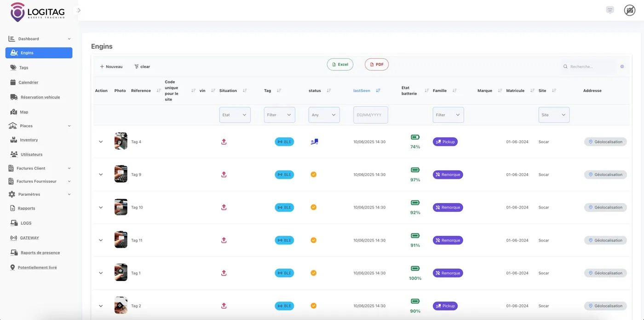Screen dimensions: 644x320
Task: Export the table to Excel
Action: [x=340, y=64]
